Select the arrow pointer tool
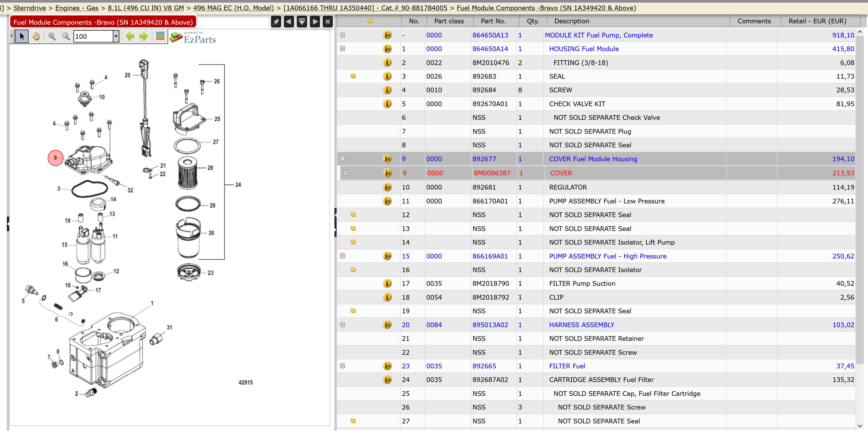 [22, 36]
